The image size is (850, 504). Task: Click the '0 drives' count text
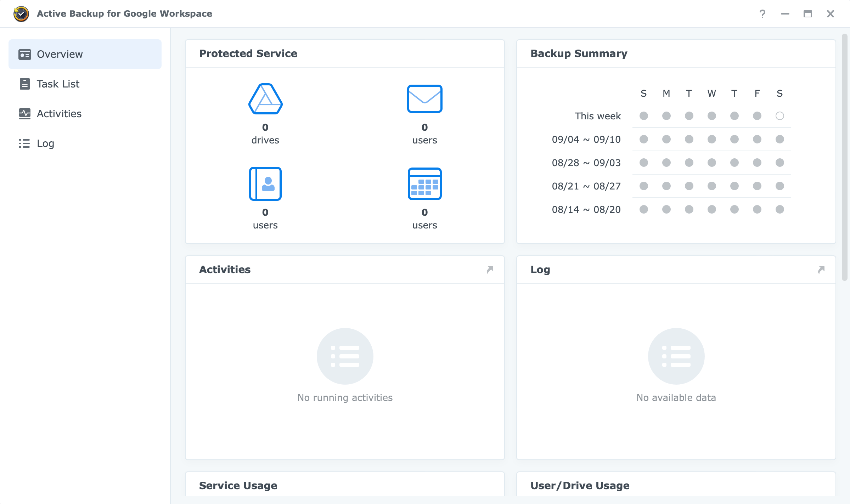click(x=265, y=134)
